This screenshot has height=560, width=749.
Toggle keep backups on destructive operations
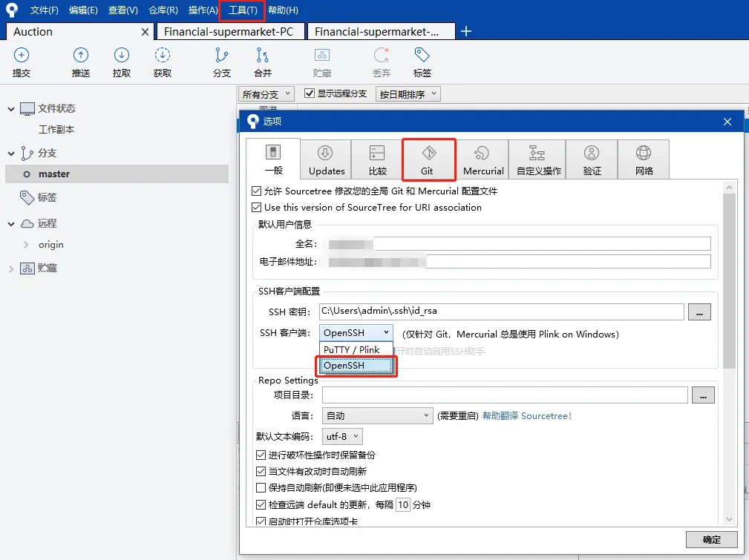(261, 455)
